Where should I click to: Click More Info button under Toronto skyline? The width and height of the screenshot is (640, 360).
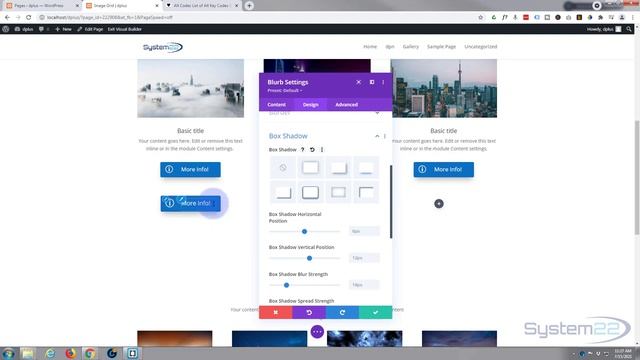pyautogui.click(x=444, y=169)
